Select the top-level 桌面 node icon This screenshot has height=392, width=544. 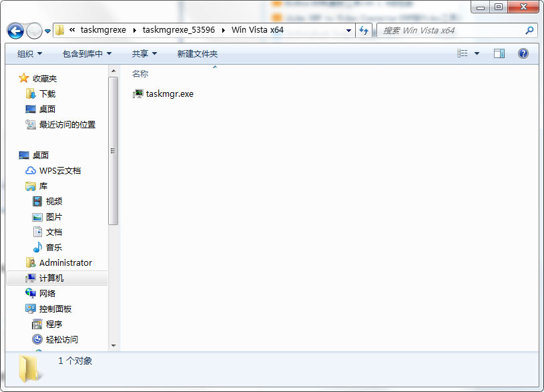(x=24, y=155)
